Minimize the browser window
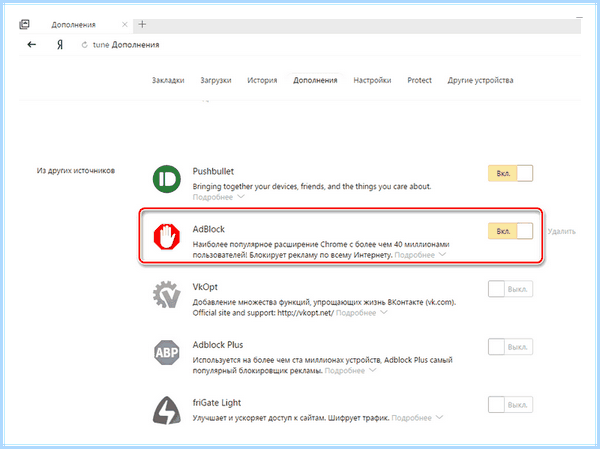The height and width of the screenshot is (449, 600). [x=579, y=18]
